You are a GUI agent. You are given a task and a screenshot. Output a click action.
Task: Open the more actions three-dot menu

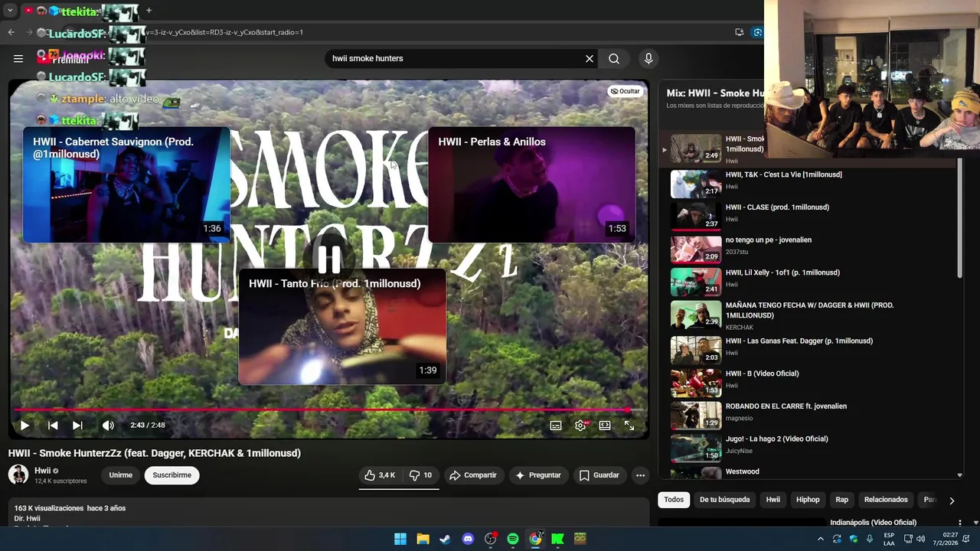coord(640,475)
